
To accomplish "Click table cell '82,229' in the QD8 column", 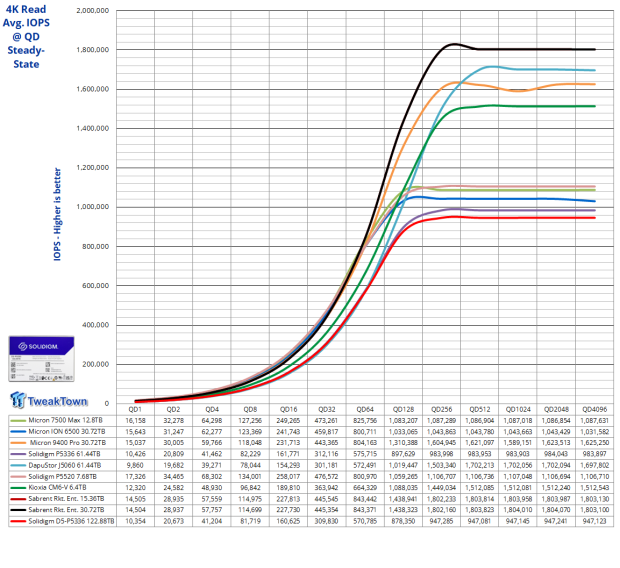I will click(250, 454).
